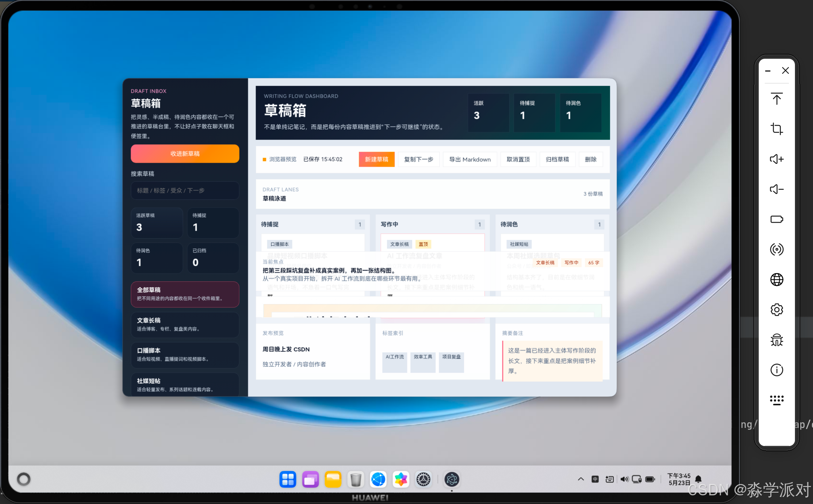Click the circular home button on the taskbar
Viewport: 813px width, 504px height.
[x=24, y=479]
